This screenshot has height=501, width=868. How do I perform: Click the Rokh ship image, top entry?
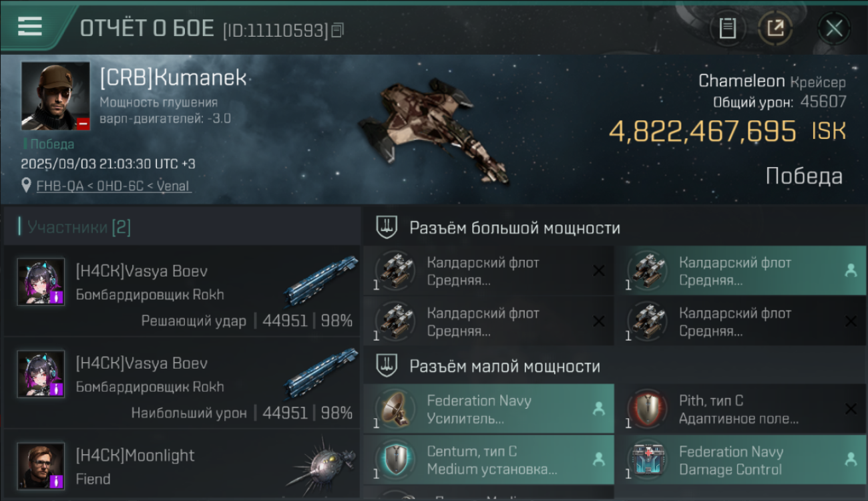pos(321,281)
